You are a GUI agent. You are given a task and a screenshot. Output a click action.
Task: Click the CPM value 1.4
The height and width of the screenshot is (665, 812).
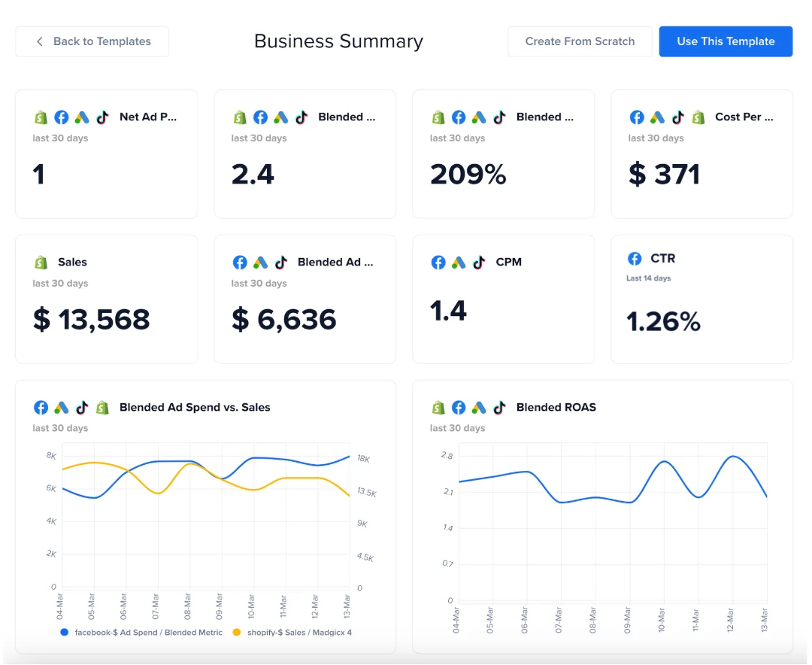448,311
